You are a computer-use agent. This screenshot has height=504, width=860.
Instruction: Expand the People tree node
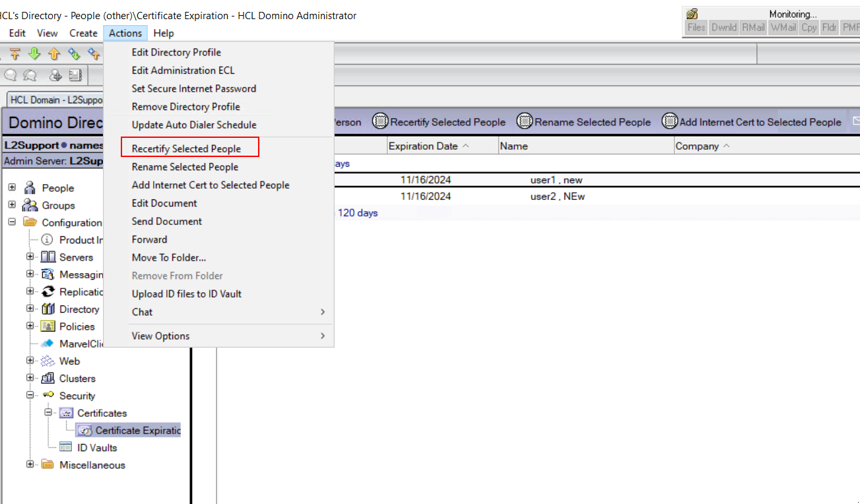pos(12,188)
